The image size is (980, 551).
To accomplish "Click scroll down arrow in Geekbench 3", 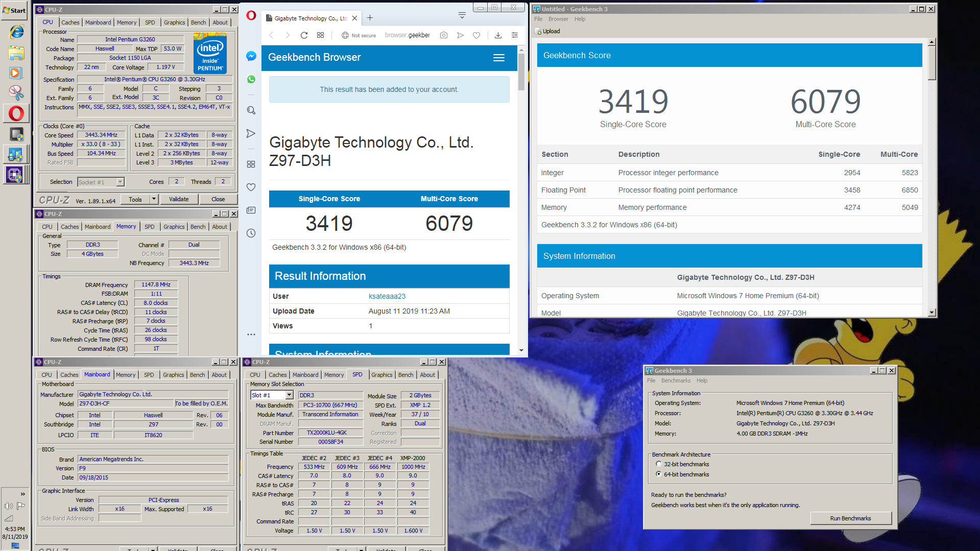I will pos(932,313).
